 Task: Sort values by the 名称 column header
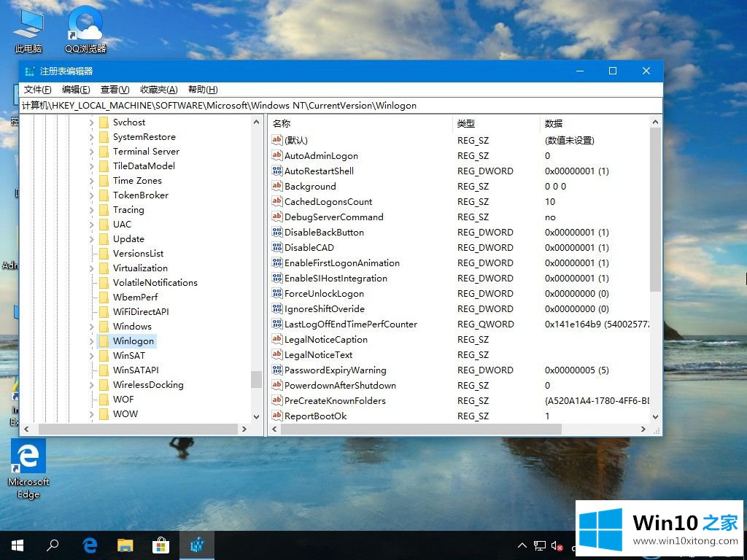click(360, 123)
